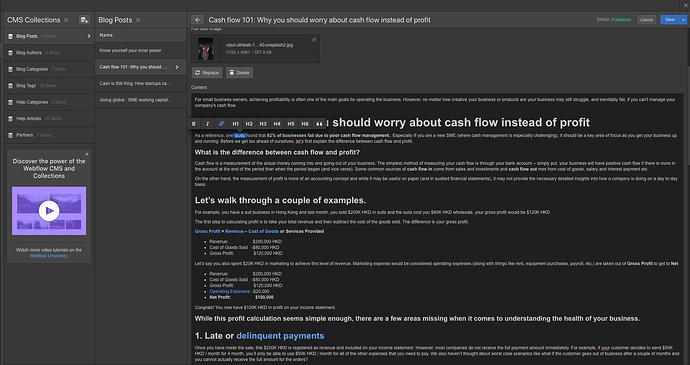Open the image in new tab icon
Image resolution: width=690 pixels, height=365 pixels.
[x=314, y=40]
